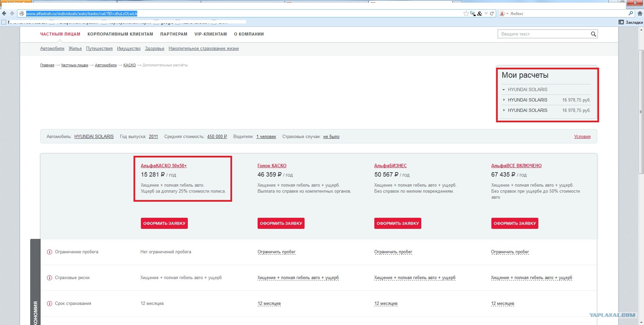
Task: Go to the Здоровье subsection
Action: pyautogui.click(x=155, y=49)
